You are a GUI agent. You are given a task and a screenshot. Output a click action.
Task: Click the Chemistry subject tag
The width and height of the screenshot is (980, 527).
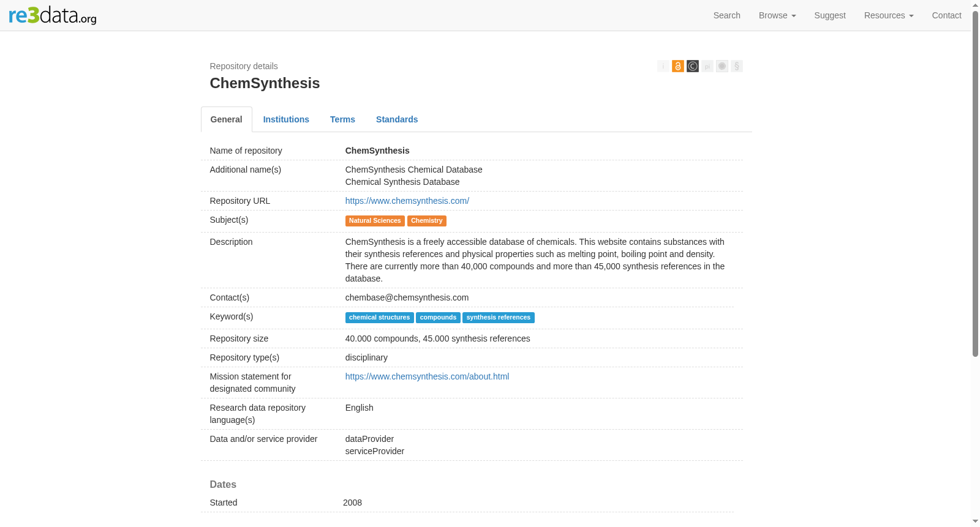click(x=427, y=221)
